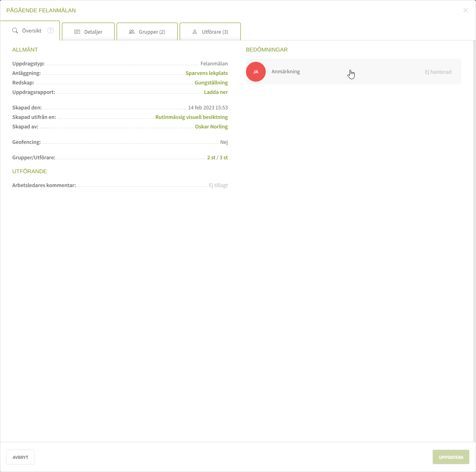Image resolution: width=476 pixels, height=472 pixels.
Task: Click the person icon on Utförare tab
Action: tap(195, 32)
